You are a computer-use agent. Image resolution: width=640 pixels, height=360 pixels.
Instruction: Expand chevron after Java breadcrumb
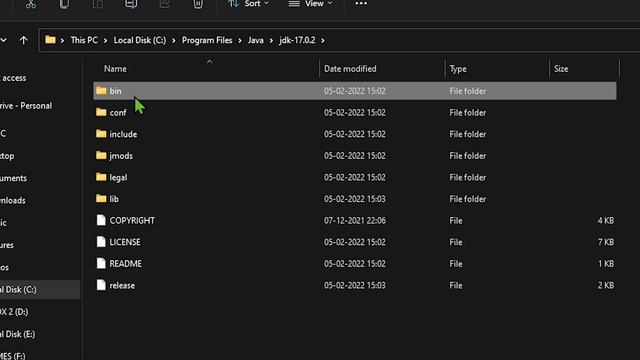click(x=271, y=40)
